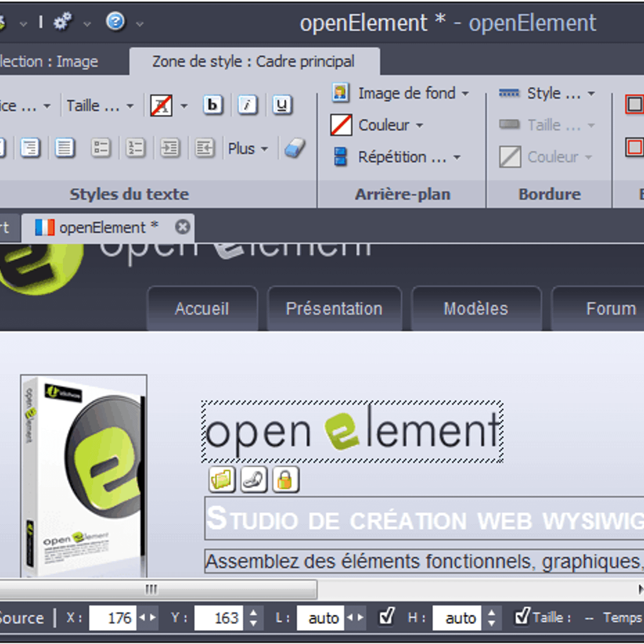This screenshot has height=644, width=644.
Task: Click the L width field showing auto
Action: (x=320, y=618)
